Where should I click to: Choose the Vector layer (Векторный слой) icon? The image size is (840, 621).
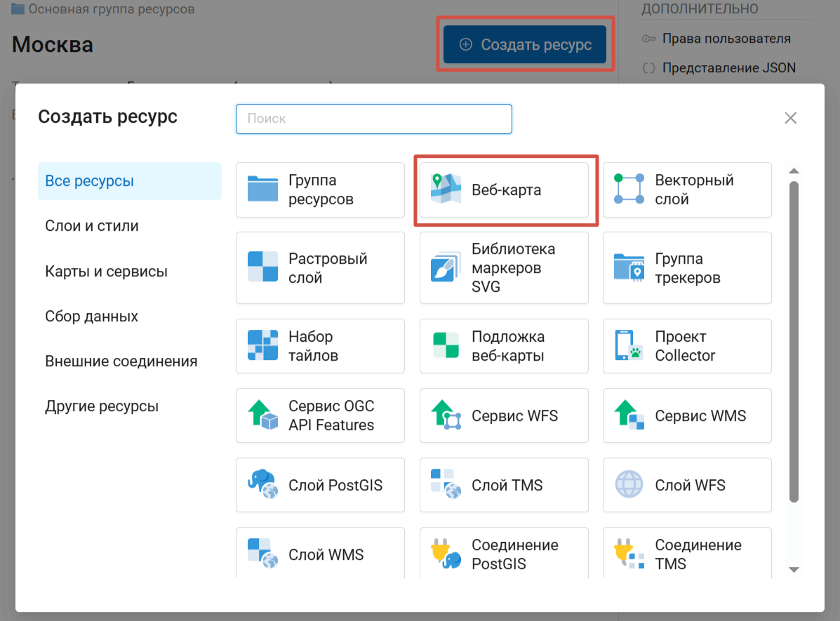(629, 189)
